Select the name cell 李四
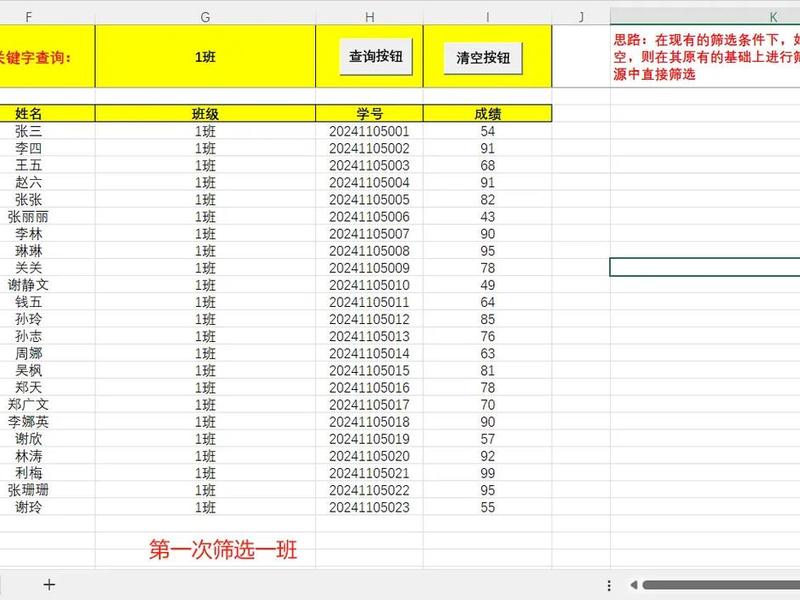Viewport: 800px width, 600px height. tap(47, 148)
